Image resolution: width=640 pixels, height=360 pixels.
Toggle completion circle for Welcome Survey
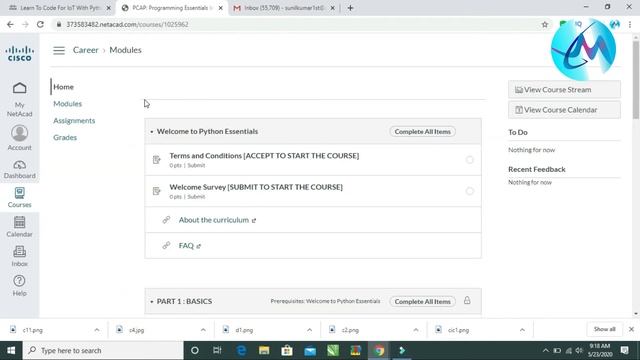(x=470, y=191)
